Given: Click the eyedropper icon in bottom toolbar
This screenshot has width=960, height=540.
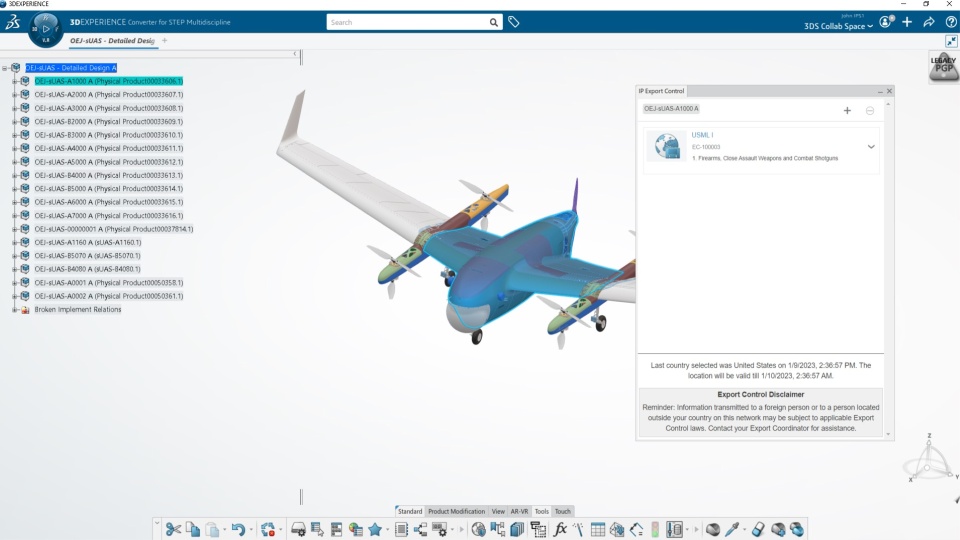Looking at the screenshot, I should pos(732,530).
